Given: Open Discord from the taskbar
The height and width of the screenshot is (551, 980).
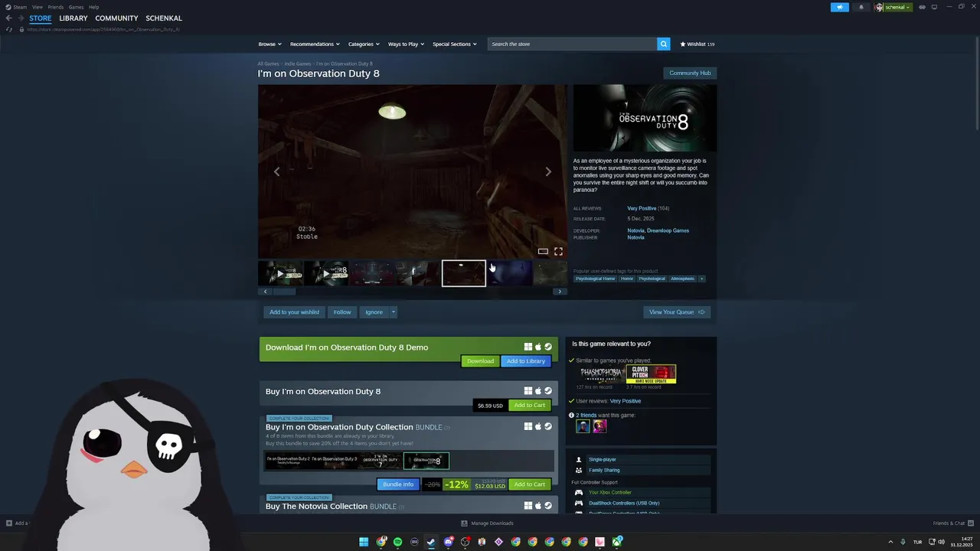Looking at the screenshot, I should coord(448,542).
